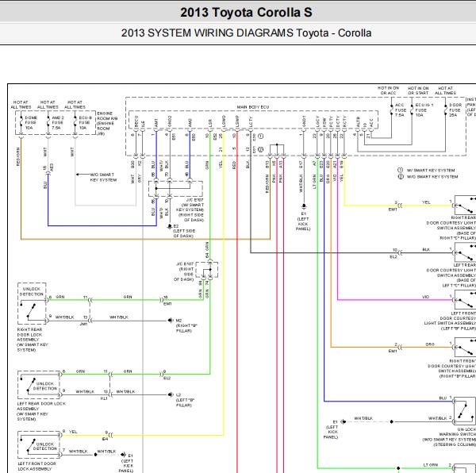Image resolution: width=476 pixels, height=473 pixels.
Task: Click the 'UNLOCK DETECTION' text in right rear lock
Action: tap(32, 291)
